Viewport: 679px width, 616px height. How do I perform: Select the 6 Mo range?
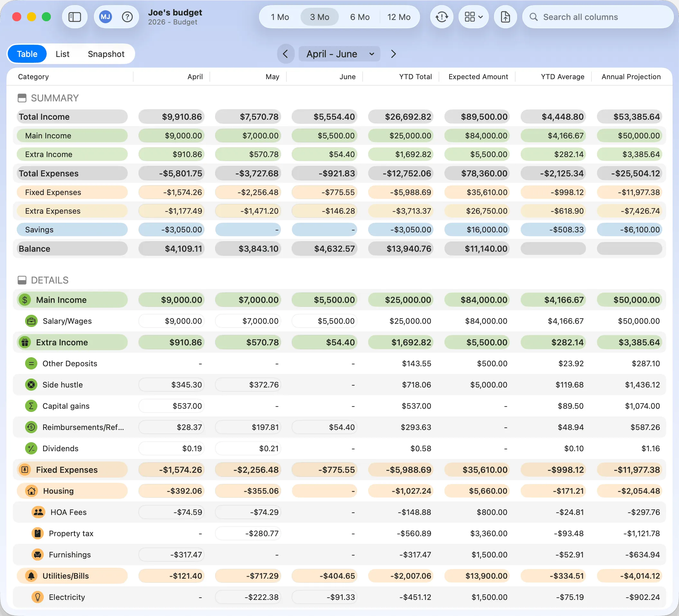click(x=360, y=17)
